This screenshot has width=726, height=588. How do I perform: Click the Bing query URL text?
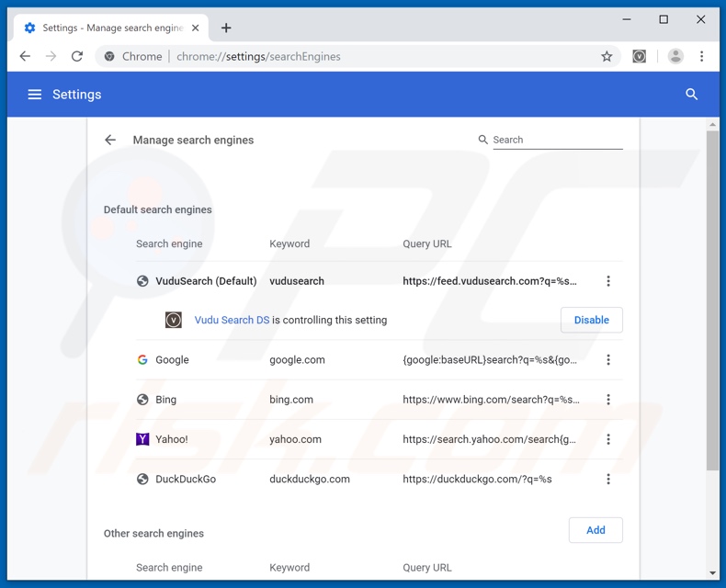pos(492,400)
